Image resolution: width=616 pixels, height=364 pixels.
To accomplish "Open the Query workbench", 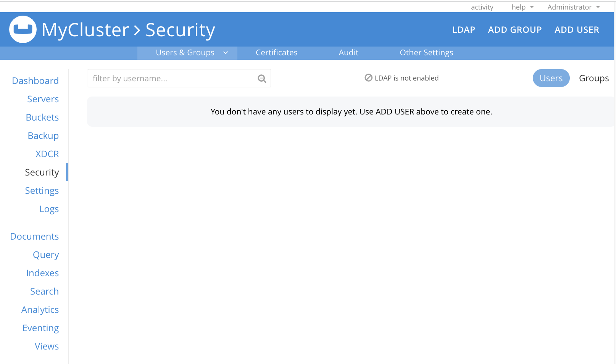I will 46,254.
